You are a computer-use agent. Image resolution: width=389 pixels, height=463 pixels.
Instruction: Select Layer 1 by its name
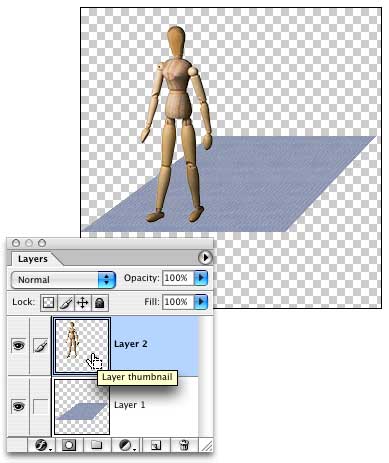(130, 405)
